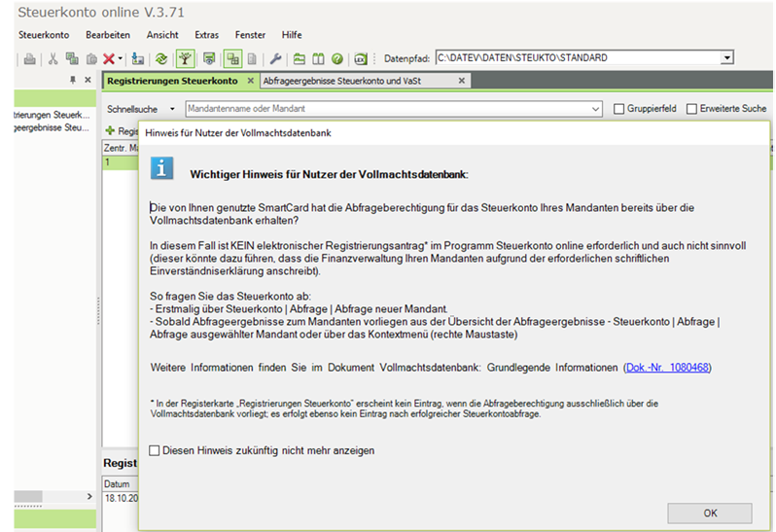Check Diesen Hinweis zukünftig nicht mehr anzeigen

click(x=155, y=450)
